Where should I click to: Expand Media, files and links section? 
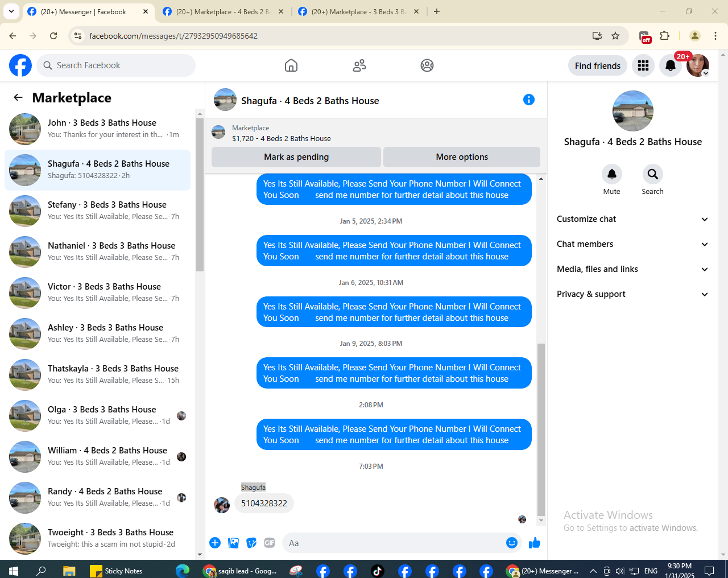[632, 269]
